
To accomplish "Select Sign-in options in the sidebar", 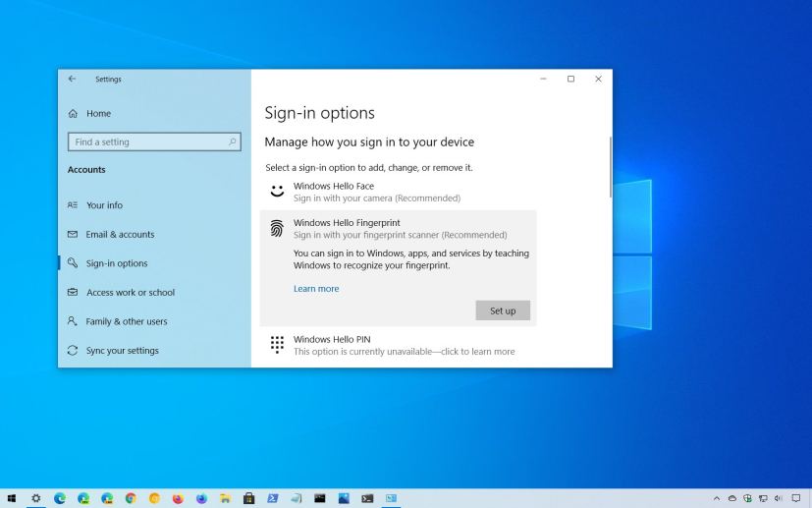I will click(x=108, y=263).
